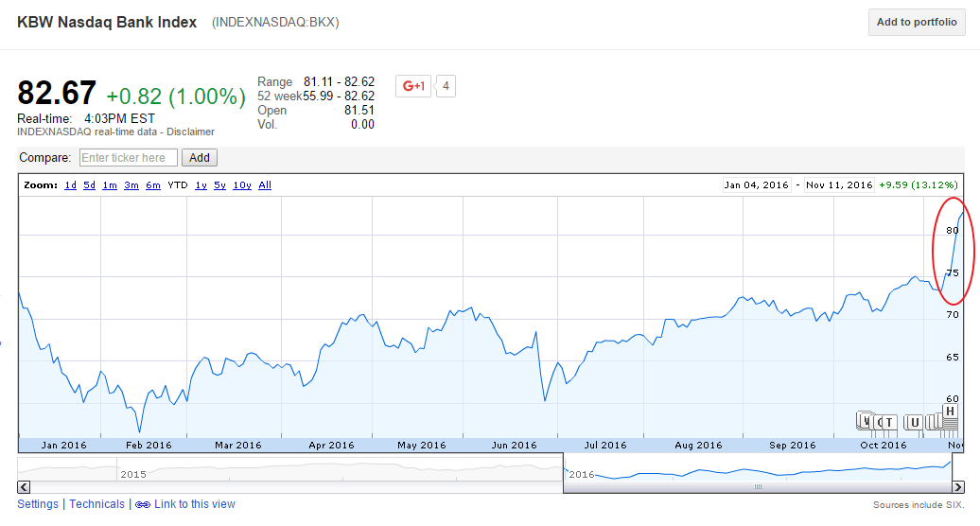Set chart zoom to 1m
Screen dimensions: 980x526
point(110,184)
